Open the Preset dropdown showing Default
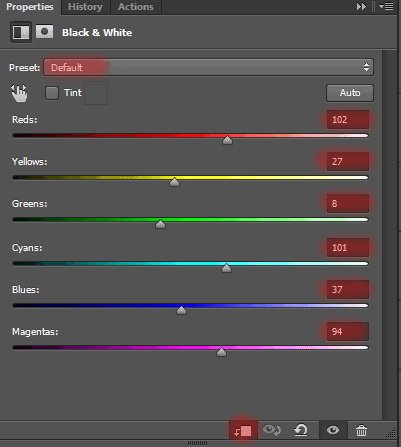The image size is (401, 447). pos(208,67)
